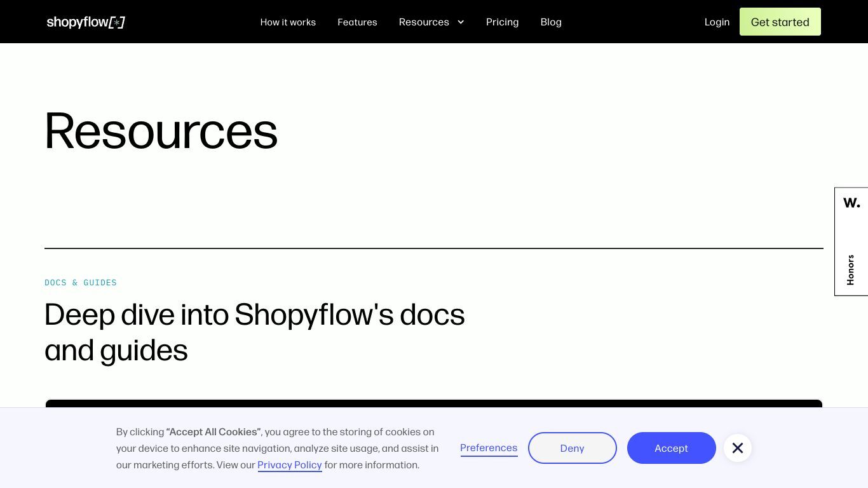The image size is (868, 488).
Task: Open the Awwwards W. badge icon
Action: 851,203
